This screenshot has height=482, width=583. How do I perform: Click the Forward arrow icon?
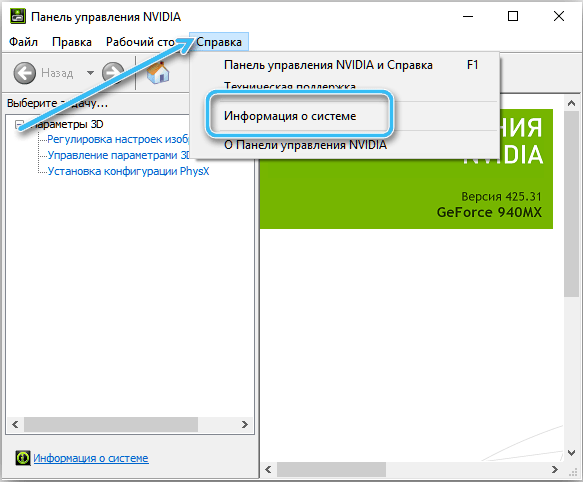[x=113, y=72]
